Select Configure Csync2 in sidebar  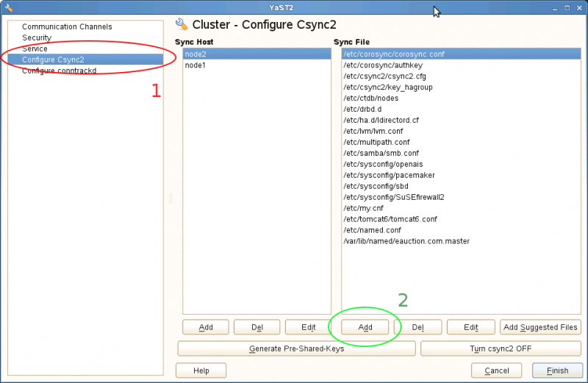point(85,60)
